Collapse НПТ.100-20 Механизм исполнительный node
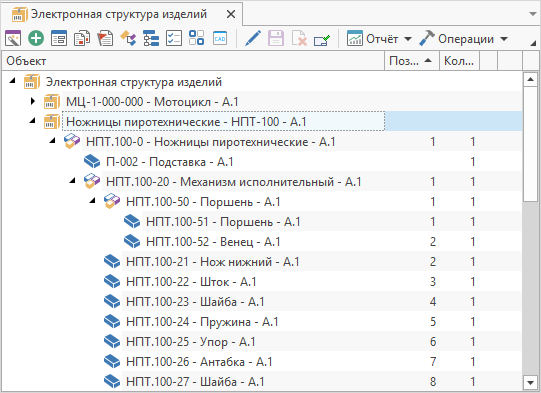Image resolution: width=541 pixels, height=393 pixels. point(72,181)
